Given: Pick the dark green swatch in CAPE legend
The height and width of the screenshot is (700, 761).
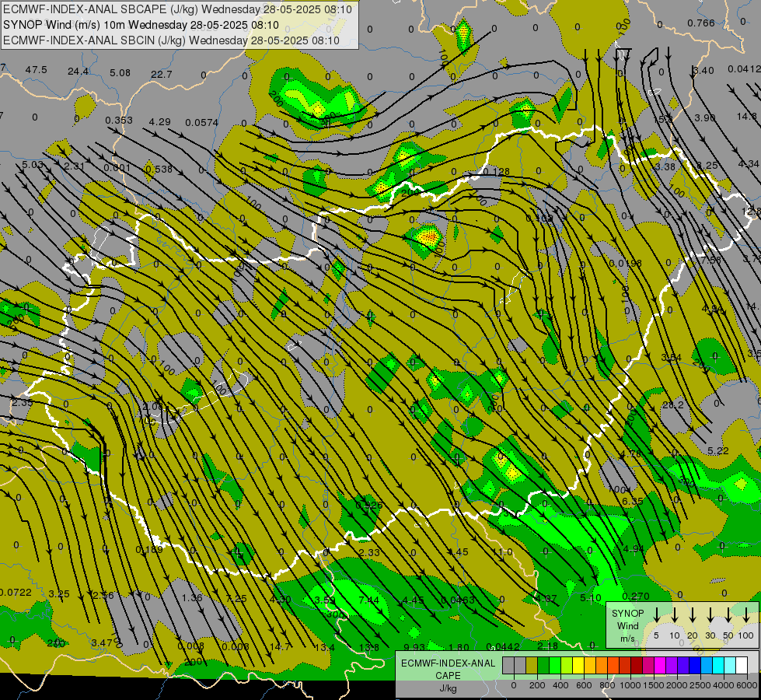Looking at the screenshot, I should 543,666.
